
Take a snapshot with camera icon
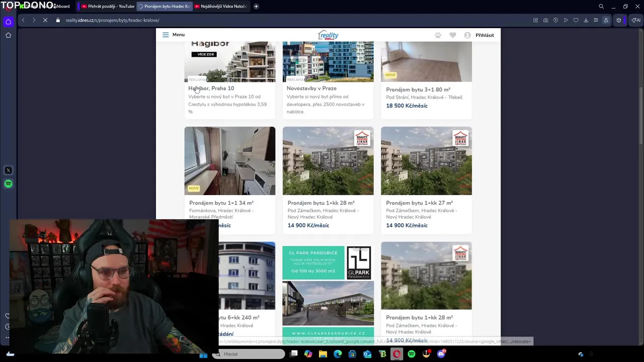pos(545,20)
